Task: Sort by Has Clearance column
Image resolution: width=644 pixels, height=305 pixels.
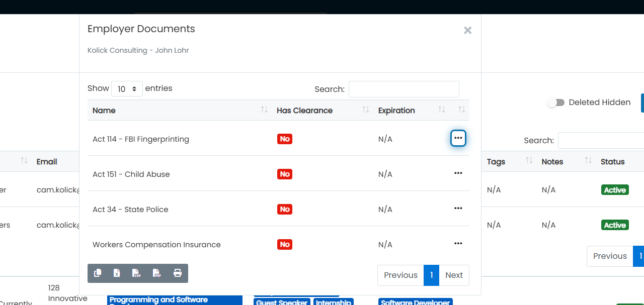Action: (323, 110)
